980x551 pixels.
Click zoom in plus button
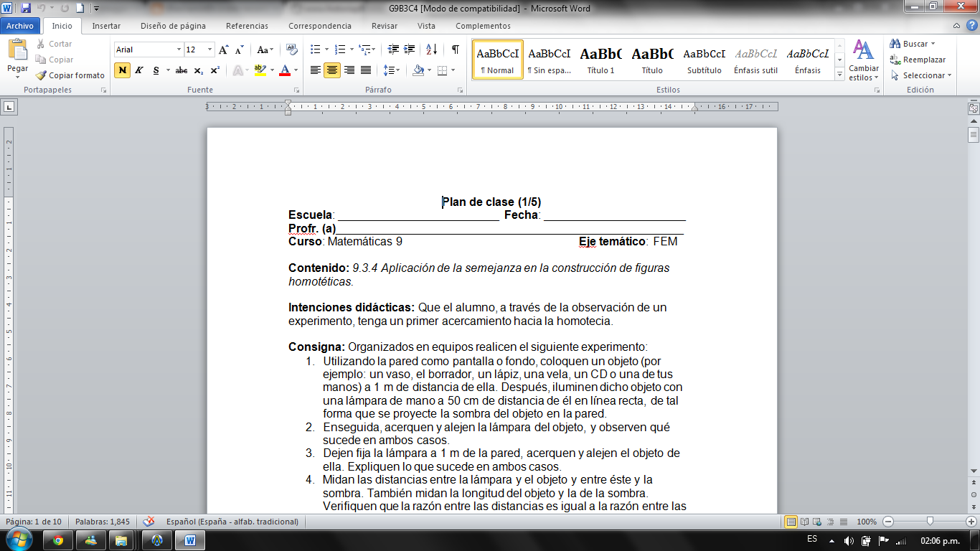tap(971, 522)
